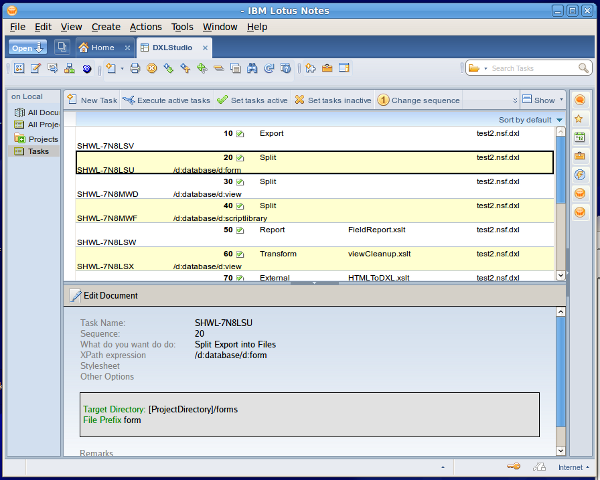600x480 pixels.
Task: Select the FieldReport.xslt cell
Action: pos(377,230)
